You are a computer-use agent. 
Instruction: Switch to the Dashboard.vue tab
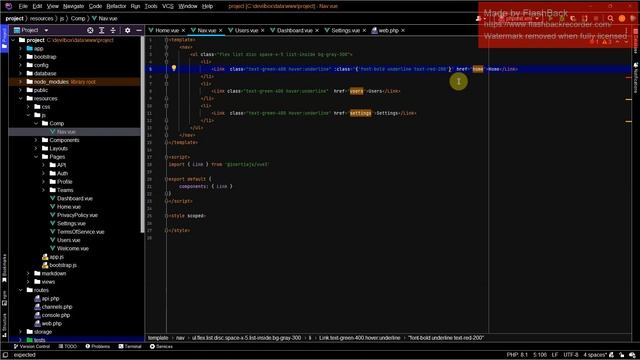click(x=294, y=30)
